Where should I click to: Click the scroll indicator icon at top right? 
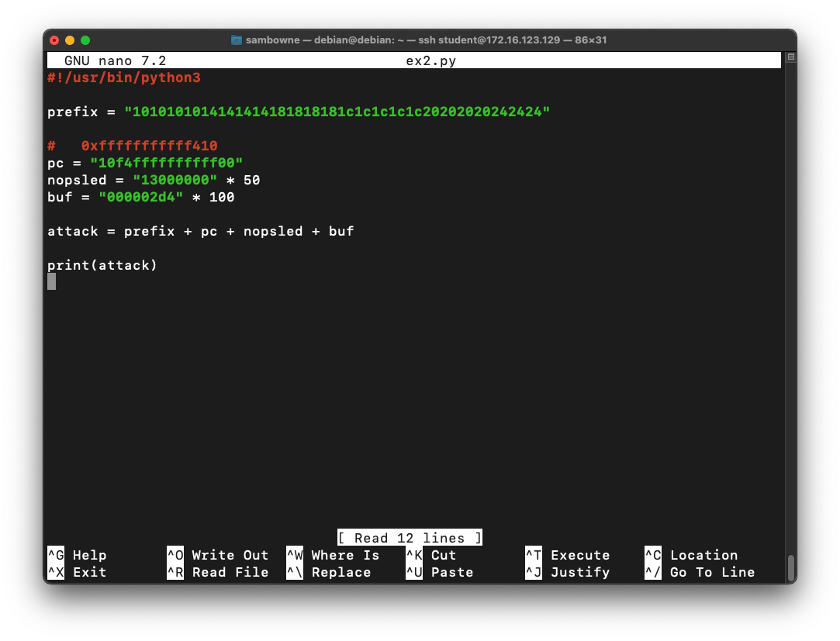(x=790, y=57)
